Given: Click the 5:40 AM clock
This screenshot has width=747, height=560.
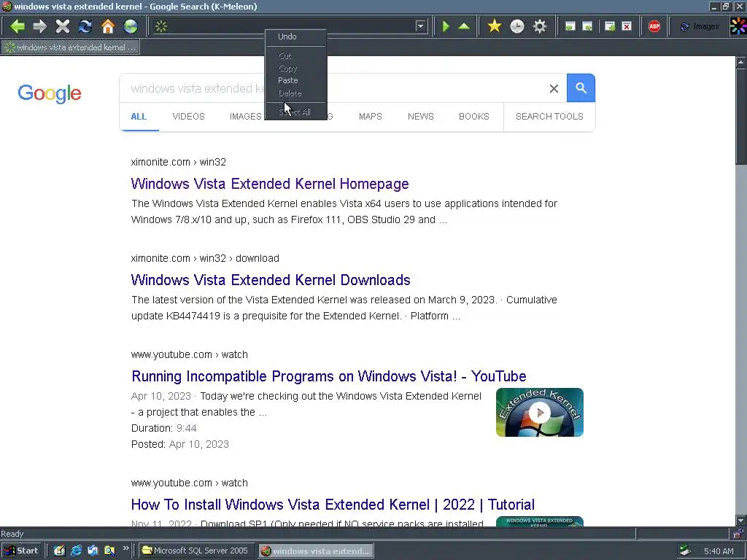Looking at the screenshot, I should pos(719,551).
